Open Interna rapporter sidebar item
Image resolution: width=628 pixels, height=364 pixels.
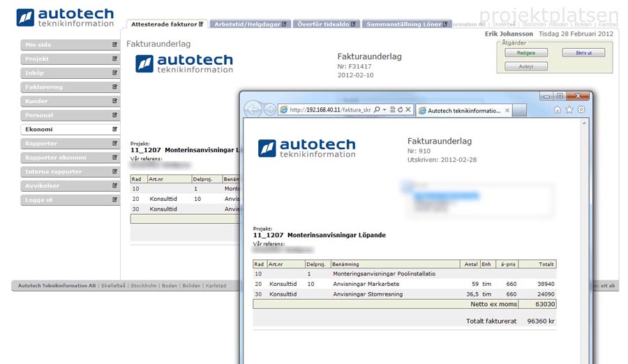pyautogui.click(x=70, y=172)
